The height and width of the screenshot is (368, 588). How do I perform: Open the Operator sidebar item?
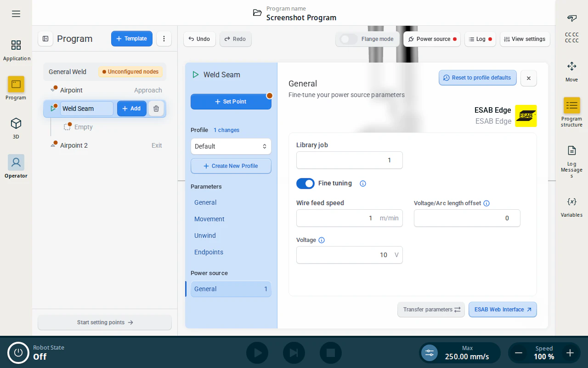pos(16,167)
